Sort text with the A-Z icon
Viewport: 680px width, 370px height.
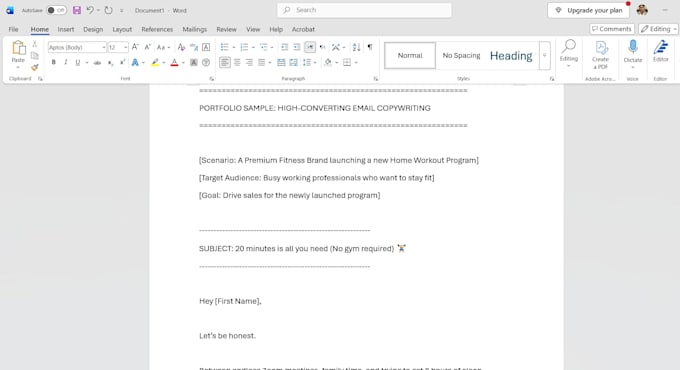(x=356, y=47)
